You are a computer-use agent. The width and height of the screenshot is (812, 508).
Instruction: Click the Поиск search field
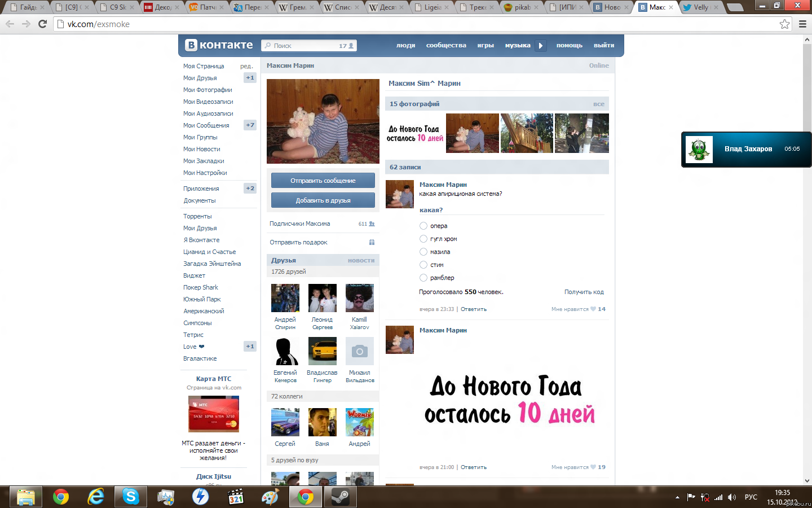click(304, 46)
